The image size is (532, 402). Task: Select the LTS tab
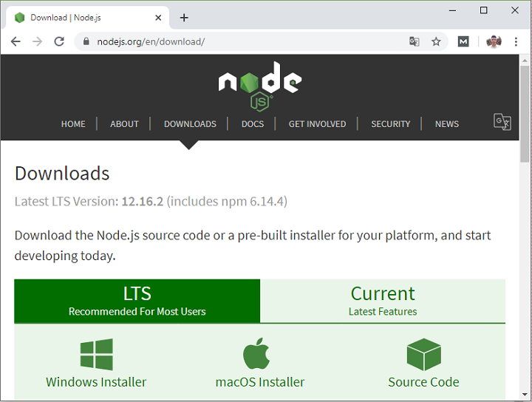137,301
